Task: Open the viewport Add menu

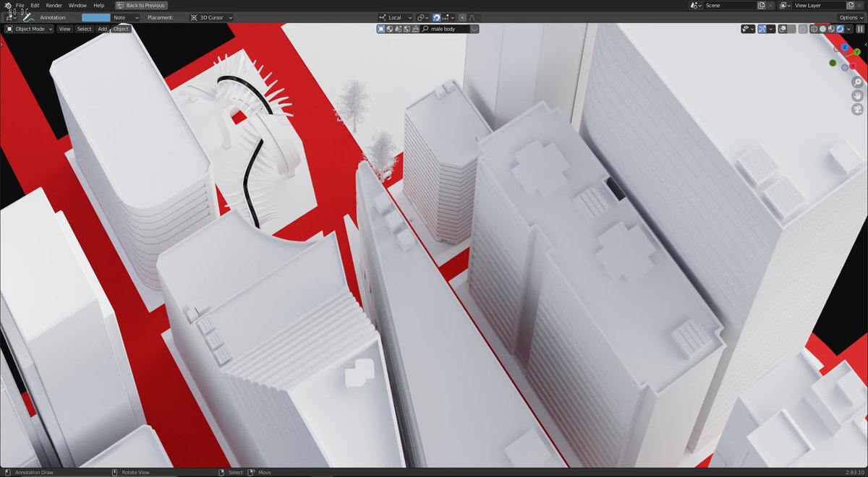Action: coord(103,29)
